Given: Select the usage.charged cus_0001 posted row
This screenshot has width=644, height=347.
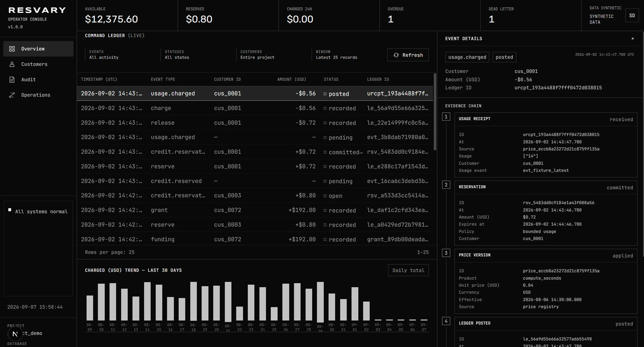Looking at the screenshot, I should click(255, 94).
